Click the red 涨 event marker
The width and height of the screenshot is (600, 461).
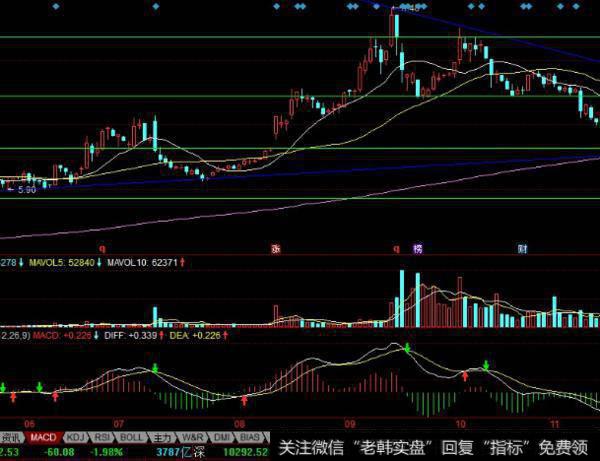[x=276, y=247]
